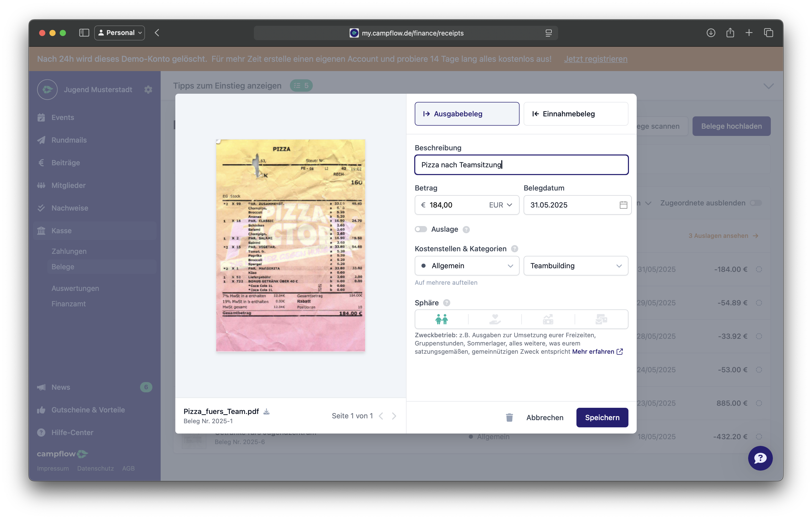Select the Zweckbetrieb sphere icon
Viewport: 812px width, 519px height.
(x=442, y=319)
